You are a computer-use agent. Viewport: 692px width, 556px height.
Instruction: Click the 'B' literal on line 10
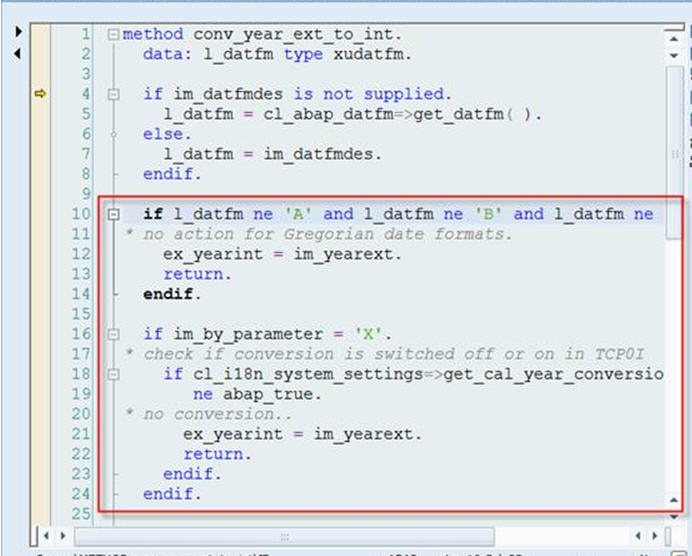point(488,214)
